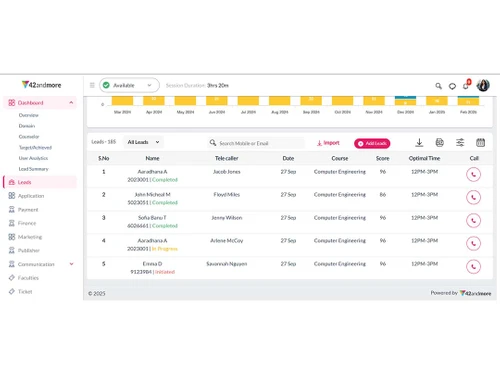Toggle the hamburger menu icon
This screenshot has height=375, width=500.
[92, 85]
